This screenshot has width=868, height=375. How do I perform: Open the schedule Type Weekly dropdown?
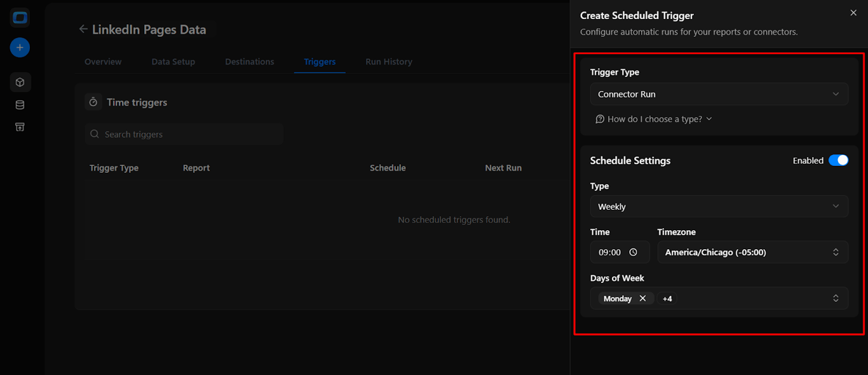(719, 207)
